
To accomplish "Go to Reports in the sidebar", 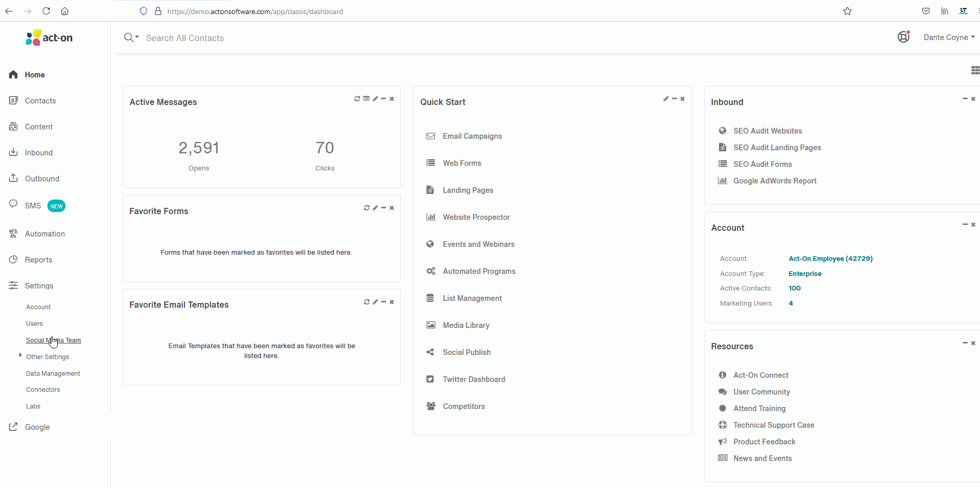I will pos(38,260).
